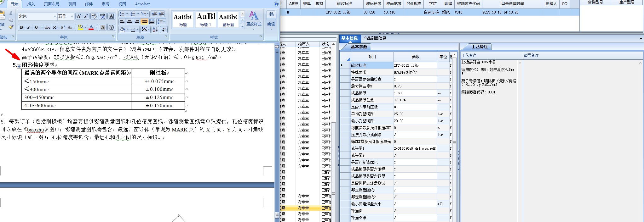The height and width of the screenshot is (222, 644).
Task: Toggle italic formatting in Word ribbon
Action: click(x=29, y=28)
